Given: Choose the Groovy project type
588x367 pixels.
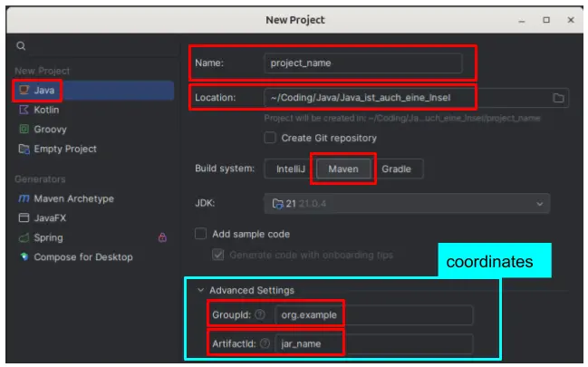Looking at the screenshot, I should coord(49,130).
